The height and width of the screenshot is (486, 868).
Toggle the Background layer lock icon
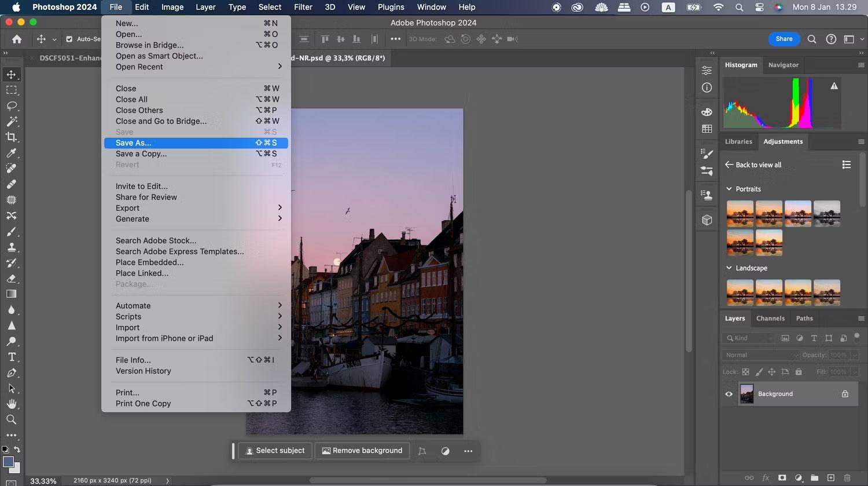pyautogui.click(x=845, y=394)
